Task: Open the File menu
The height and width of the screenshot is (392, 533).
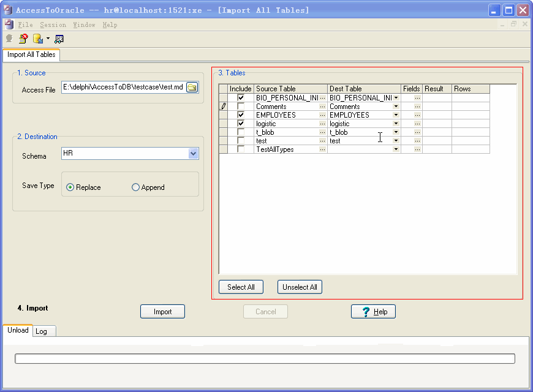Action: coord(26,25)
